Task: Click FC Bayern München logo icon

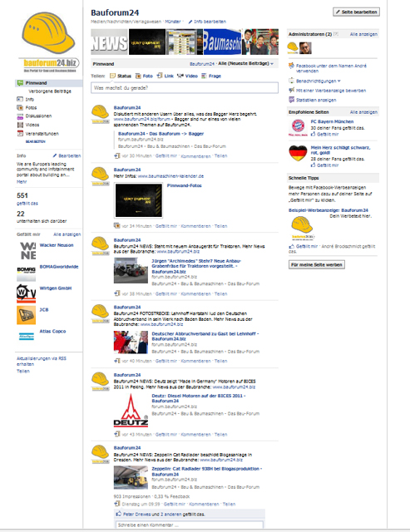Action: (298, 127)
